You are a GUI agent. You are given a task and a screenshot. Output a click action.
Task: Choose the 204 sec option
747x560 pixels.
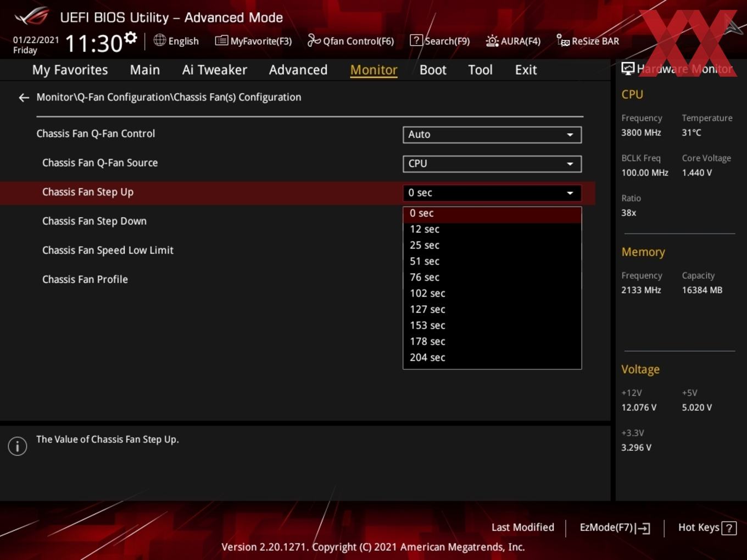click(492, 357)
